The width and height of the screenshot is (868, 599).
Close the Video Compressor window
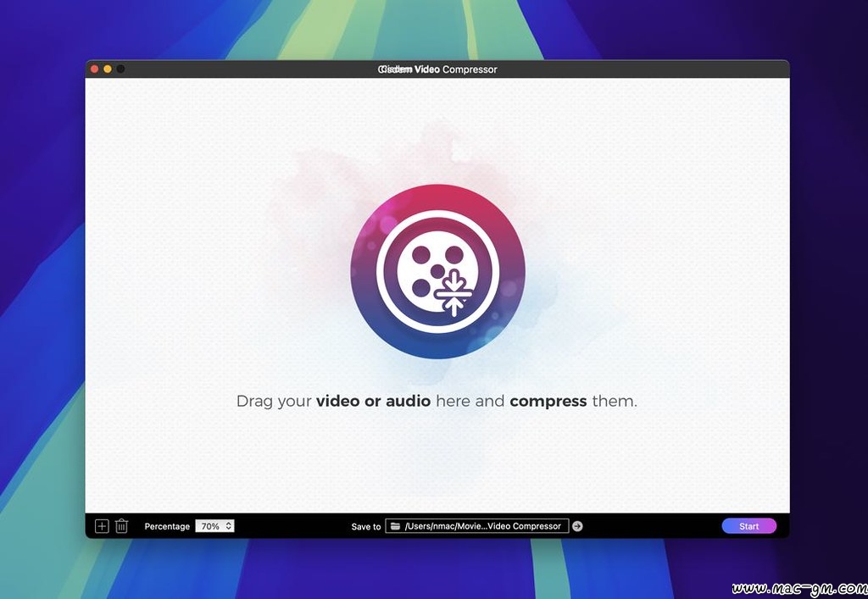click(95, 69)
